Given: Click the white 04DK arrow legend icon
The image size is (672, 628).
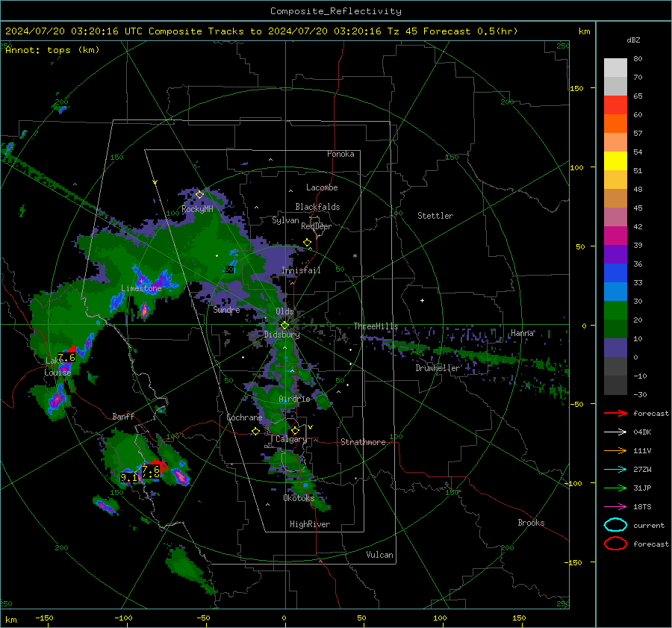Looking at the screenshot, I should [x=615, y=432].
